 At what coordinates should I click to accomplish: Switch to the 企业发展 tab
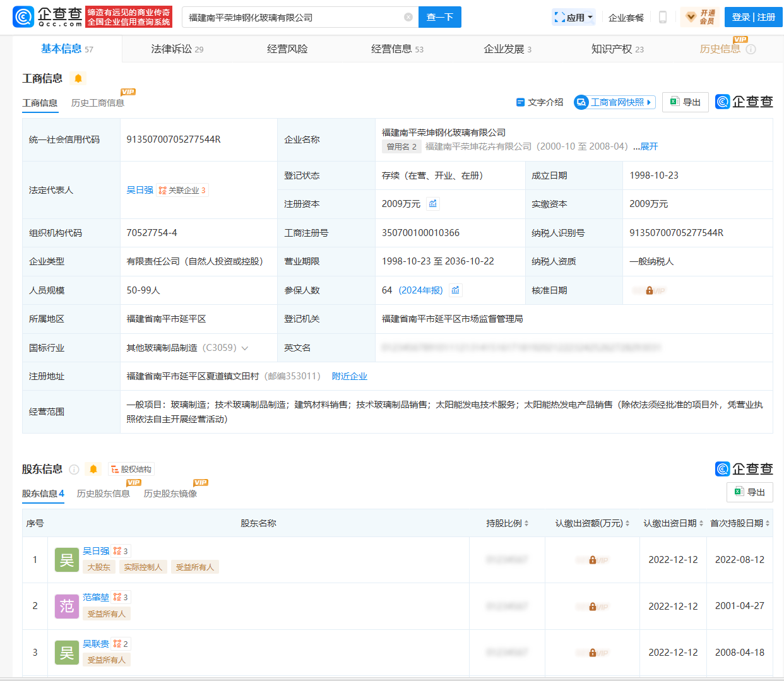[x=508, y=49]
